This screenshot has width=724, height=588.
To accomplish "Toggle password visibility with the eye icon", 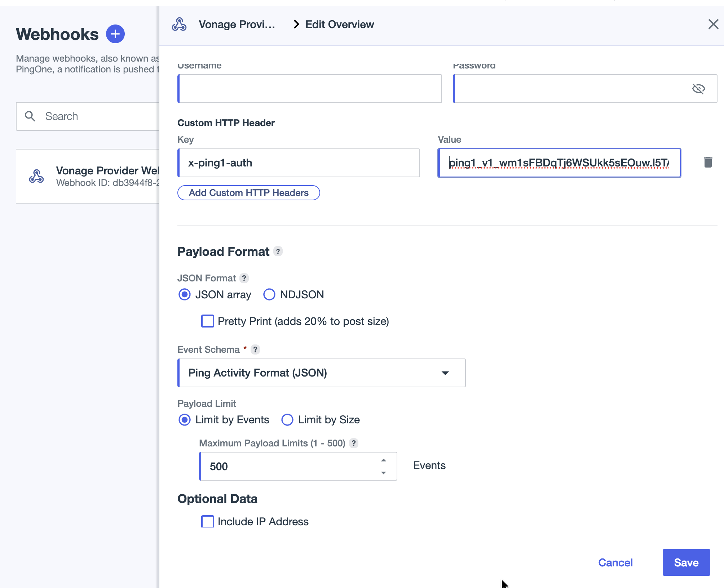I will pyautogui.click(x=699, y=89).
